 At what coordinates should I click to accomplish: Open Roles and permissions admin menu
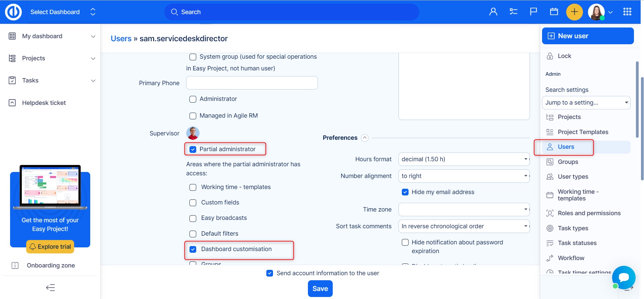pos(589,213)
